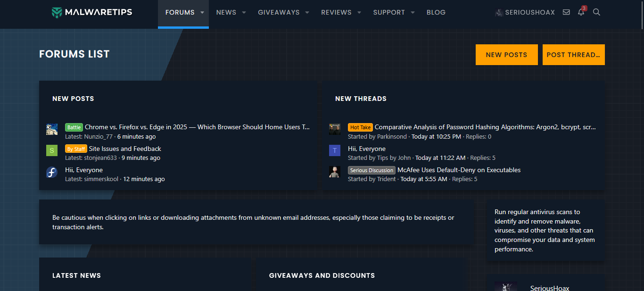Open the News nav item
Viewport: 644px width, 291px height.
point(226,13)
